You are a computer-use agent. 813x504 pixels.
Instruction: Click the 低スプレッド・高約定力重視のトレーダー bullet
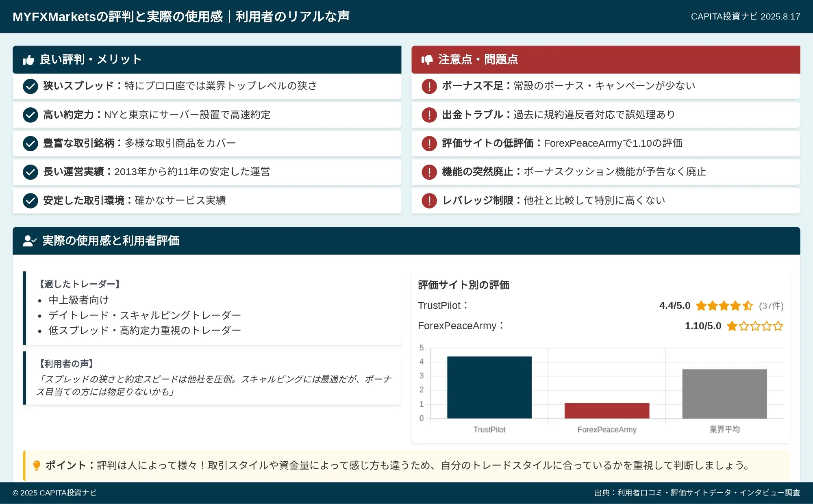[145, 330]
